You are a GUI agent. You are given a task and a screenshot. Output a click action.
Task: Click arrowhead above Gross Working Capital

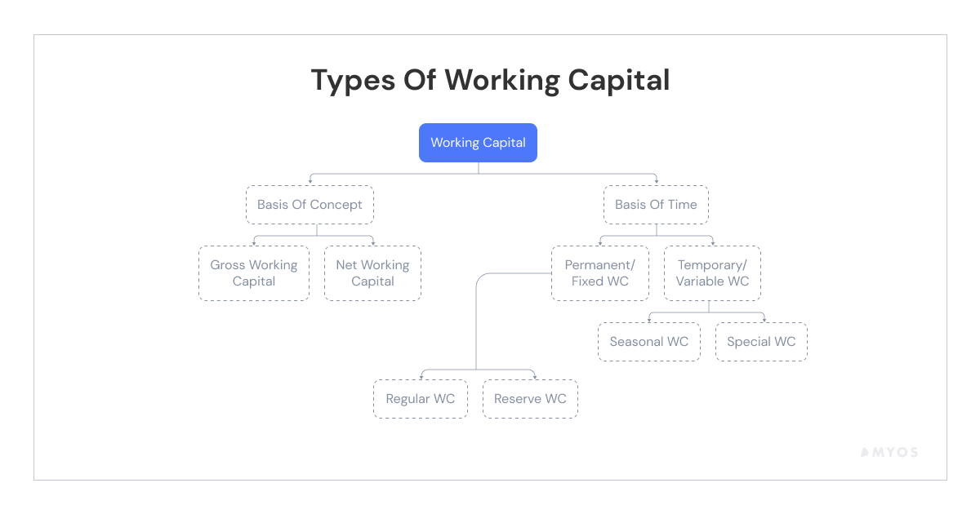point(254,242)
